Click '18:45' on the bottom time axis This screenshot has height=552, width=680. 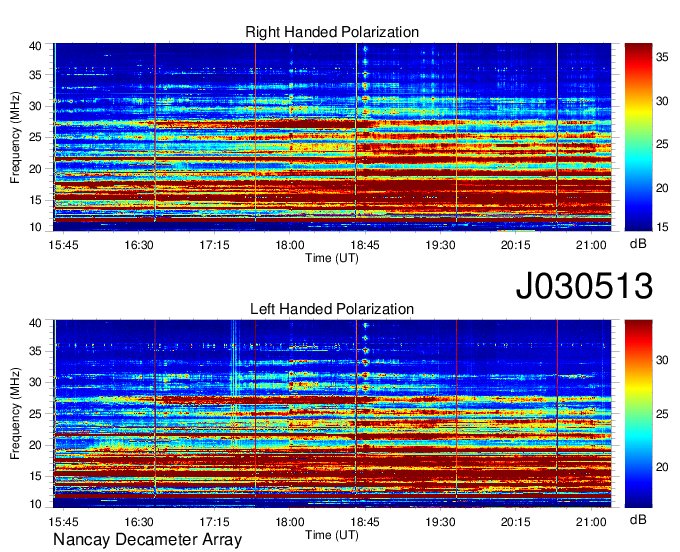pyautogui.click(x=365, y=522)
